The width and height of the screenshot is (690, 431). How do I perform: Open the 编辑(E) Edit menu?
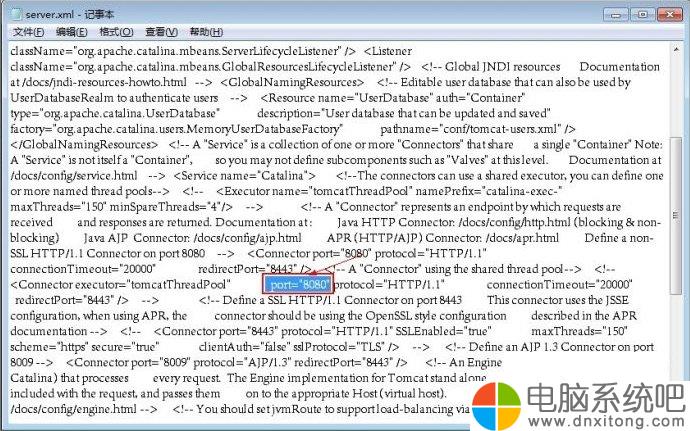pyautogui.click(x=72, y=32)
